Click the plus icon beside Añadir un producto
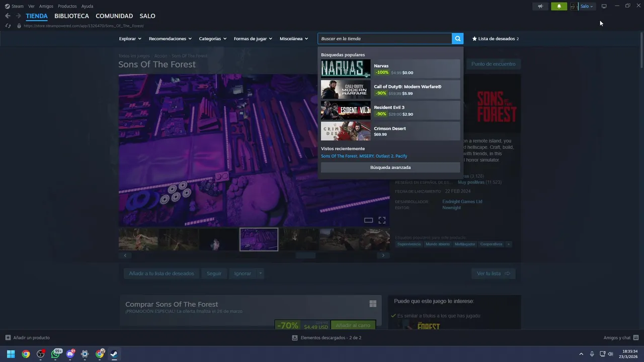Viewport: 644px width, 362px height. click(8, 338)
